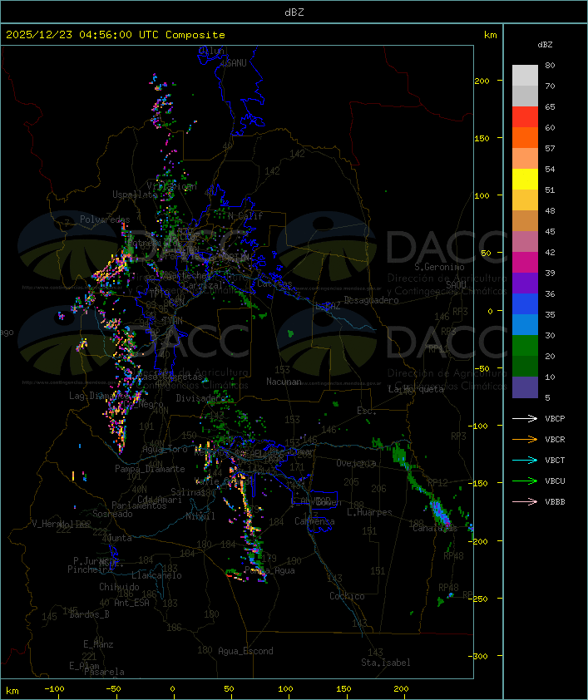Select the bright yellow 51–54 dBZ swatch
The width and height of the screenshot is (588, 700).
point(525,179)
